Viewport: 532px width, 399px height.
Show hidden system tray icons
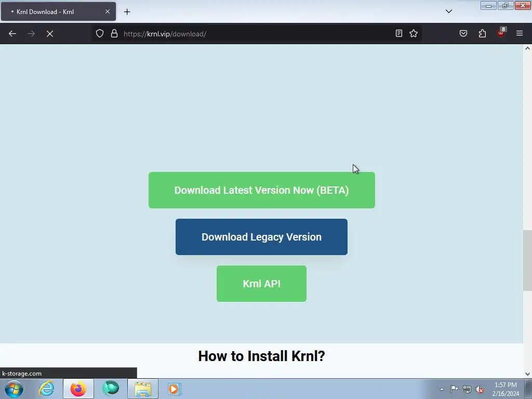442,389
